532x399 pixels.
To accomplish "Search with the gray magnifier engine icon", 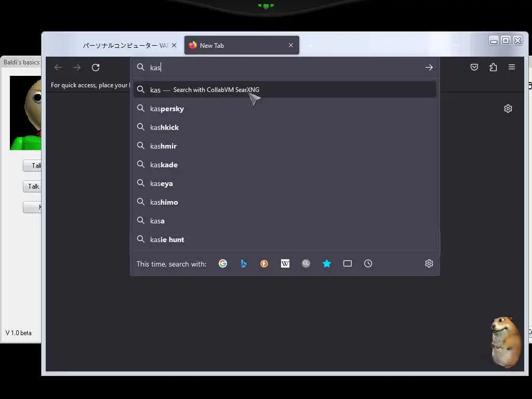I will 305,263.
